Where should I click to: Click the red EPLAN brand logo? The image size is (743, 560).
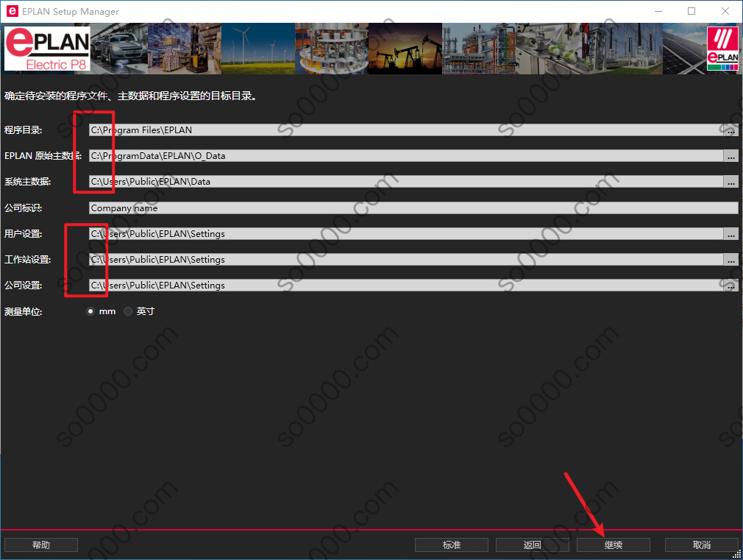tap(722, 49)
